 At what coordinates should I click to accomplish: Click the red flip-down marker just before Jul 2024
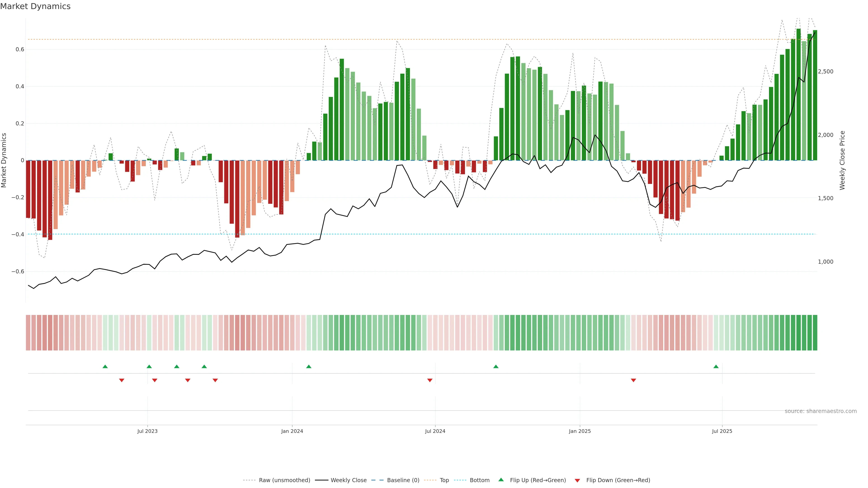click(430, 380)
